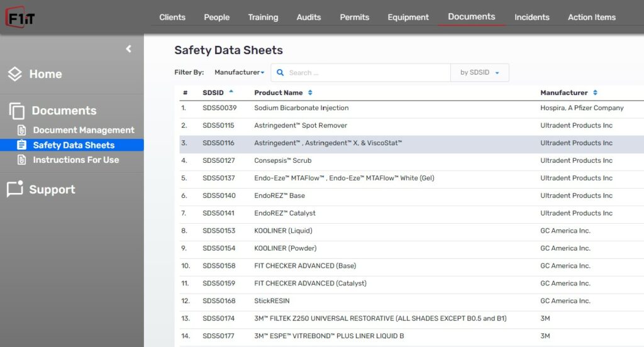Open Support in the sidebar
The width and height of the screenshot is (644, 347).
pos(52,189)
